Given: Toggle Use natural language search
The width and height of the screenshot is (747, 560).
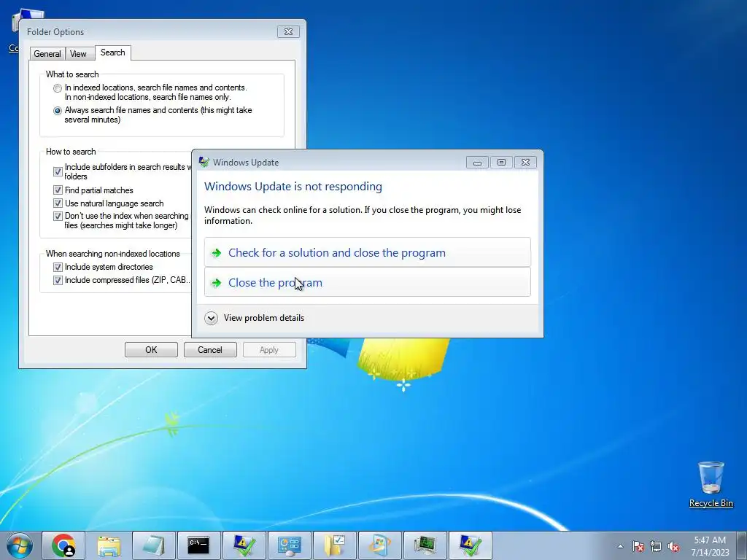Looking at the screenshot, I should click(58, 203).
